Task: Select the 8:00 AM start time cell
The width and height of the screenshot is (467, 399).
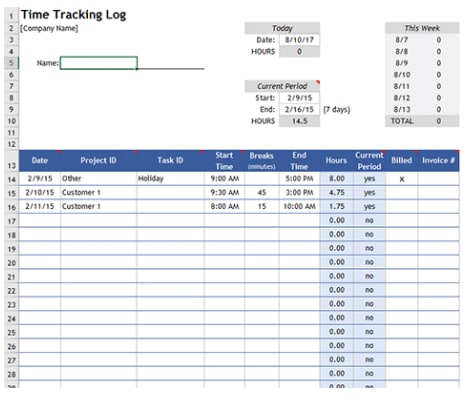Action: click(x=224, y=207)
